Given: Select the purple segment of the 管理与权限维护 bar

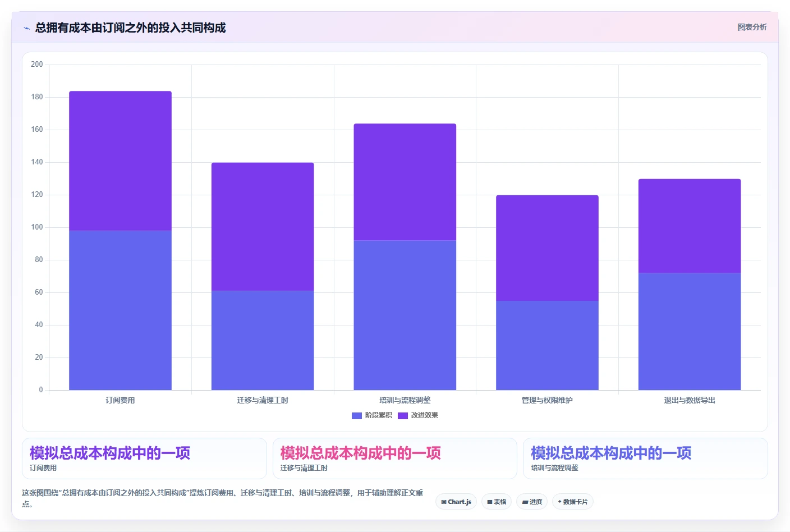Looking at the screenshot, I should [547, 248].
